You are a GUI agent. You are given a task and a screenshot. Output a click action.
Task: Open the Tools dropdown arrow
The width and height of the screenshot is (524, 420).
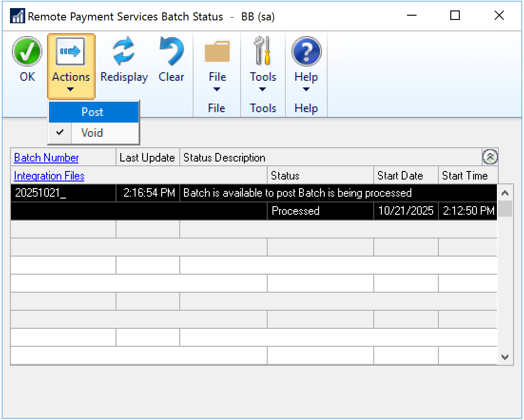point(263,89)
